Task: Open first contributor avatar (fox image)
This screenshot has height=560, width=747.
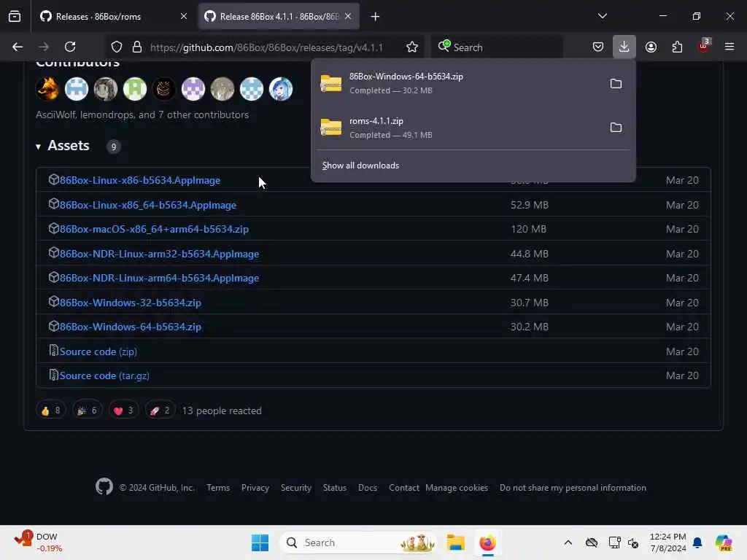Action: point(47,89)
